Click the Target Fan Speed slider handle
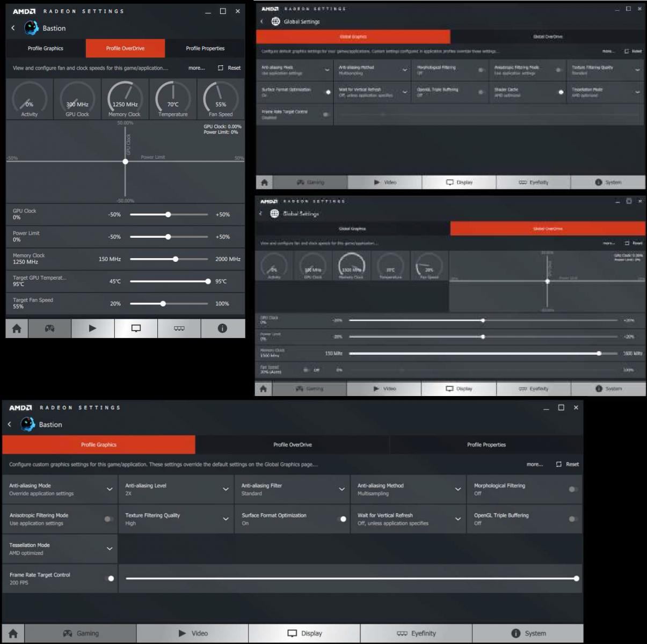The image size is (647, 644). point(163,304)
